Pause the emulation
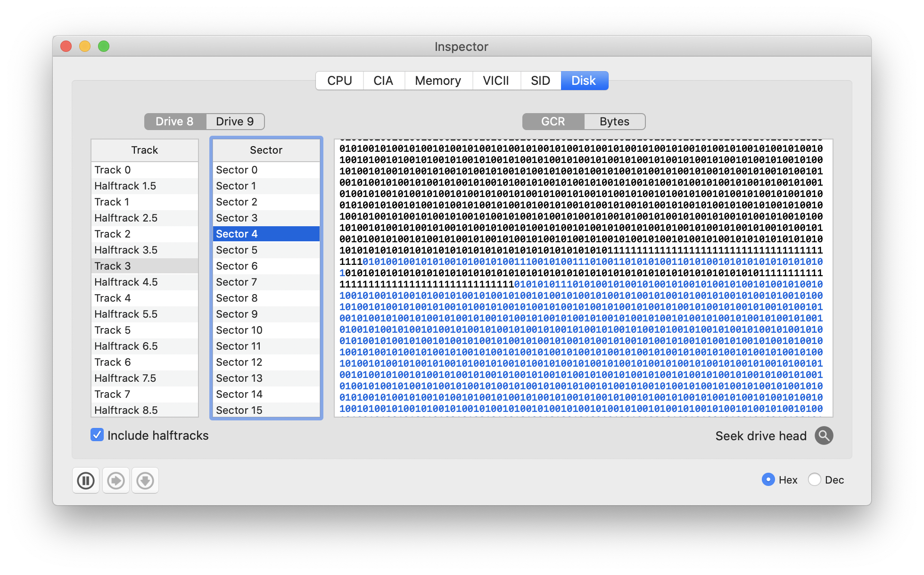This screenshot has width=924, height=575. (85, 480)
